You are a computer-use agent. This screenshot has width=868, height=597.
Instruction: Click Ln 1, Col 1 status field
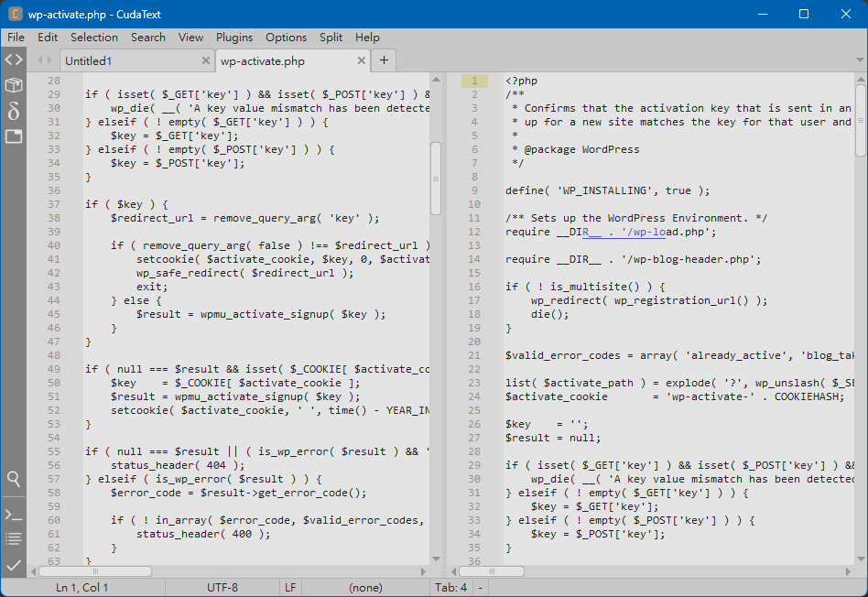pyautogui.click(x=82, y=588)
